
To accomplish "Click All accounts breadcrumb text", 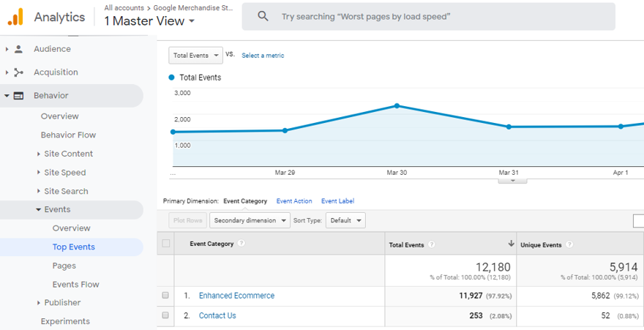I will pos(124,8).
